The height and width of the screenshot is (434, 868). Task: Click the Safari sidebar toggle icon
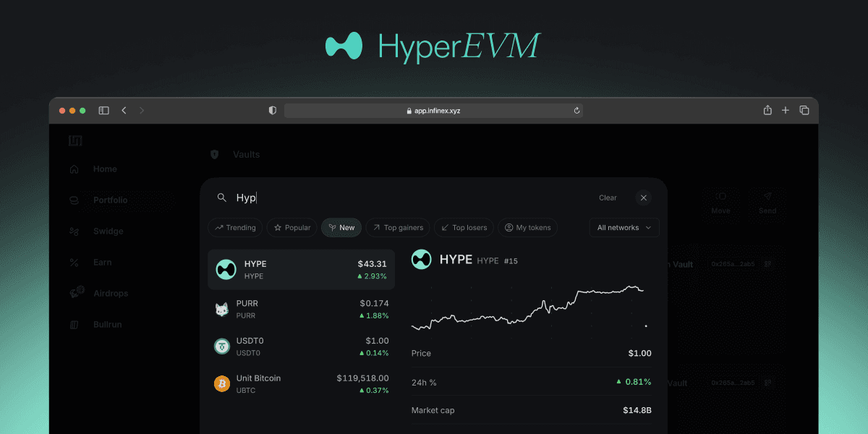click(103, 111)
